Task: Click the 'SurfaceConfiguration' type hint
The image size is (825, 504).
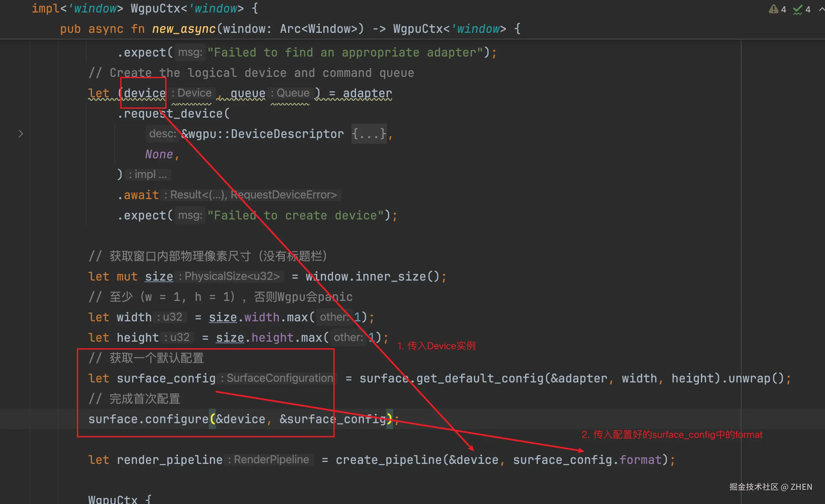Action: tap(279, 378)
